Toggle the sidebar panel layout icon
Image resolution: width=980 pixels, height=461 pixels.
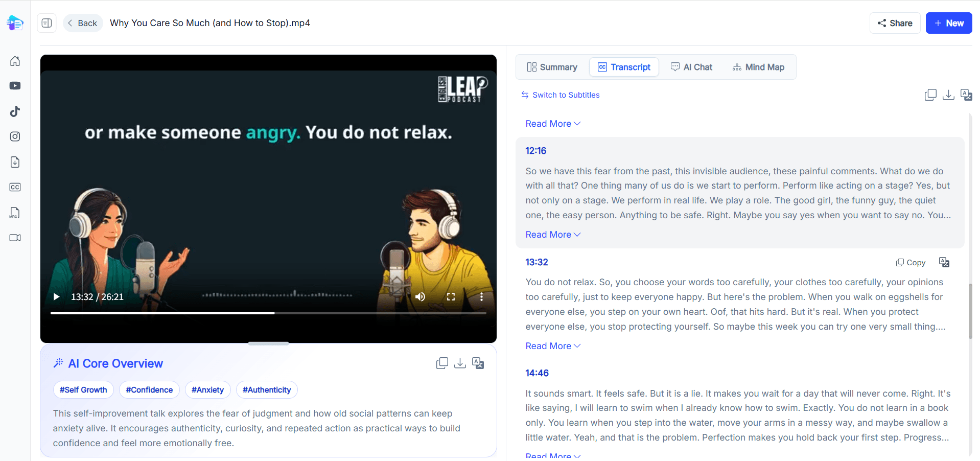(46, 23)
